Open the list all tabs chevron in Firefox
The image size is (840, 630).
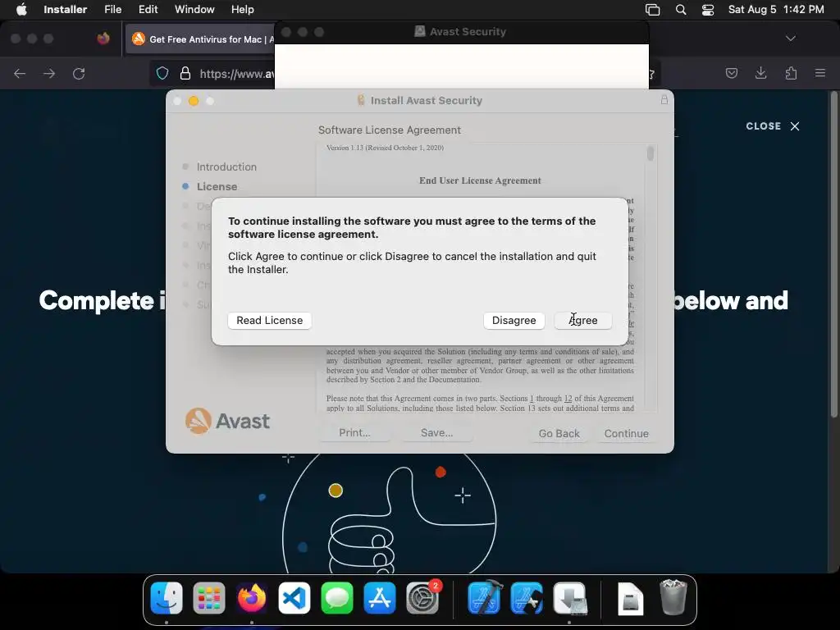[791, 39]
